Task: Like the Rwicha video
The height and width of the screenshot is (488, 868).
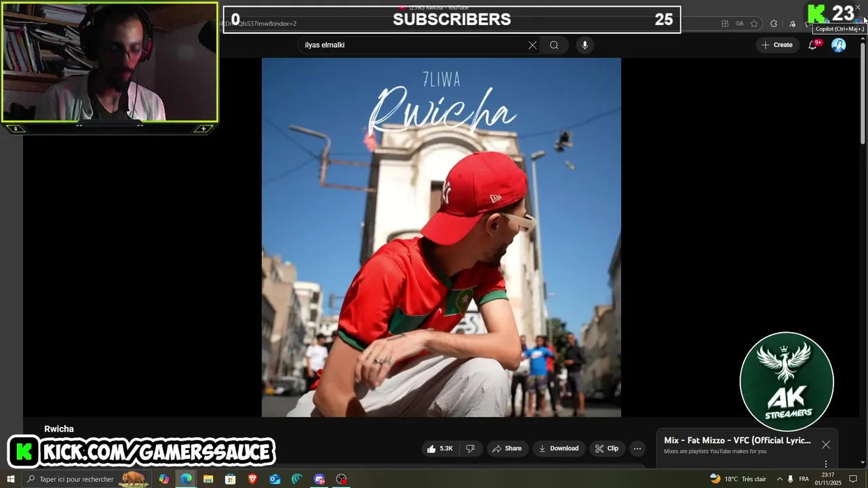Action: [439, 449]
